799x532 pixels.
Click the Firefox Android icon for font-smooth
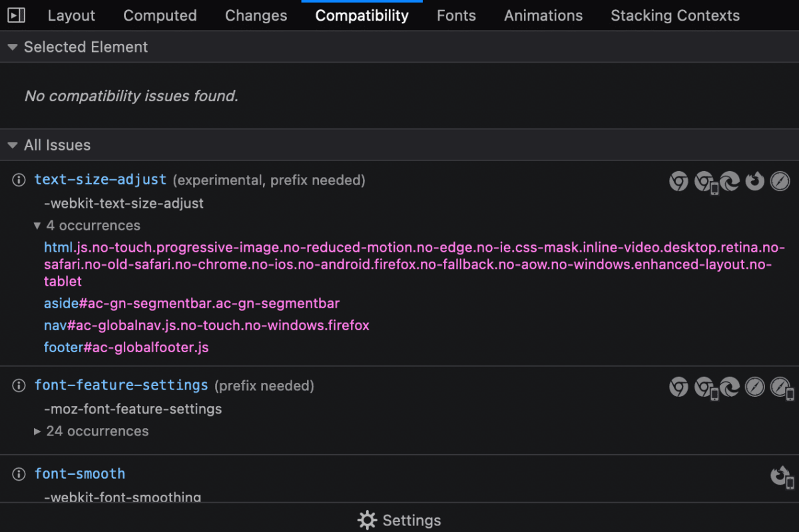pos(780,475)
